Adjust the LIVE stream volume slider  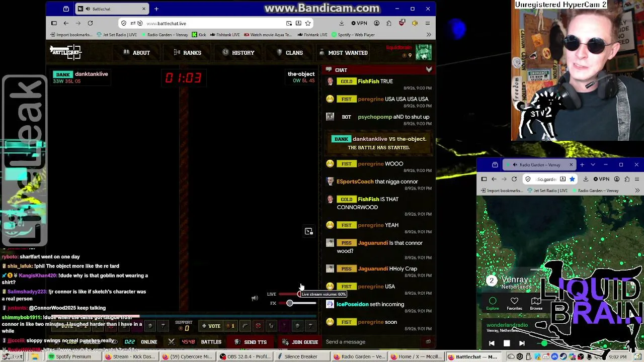click(298, 294)
